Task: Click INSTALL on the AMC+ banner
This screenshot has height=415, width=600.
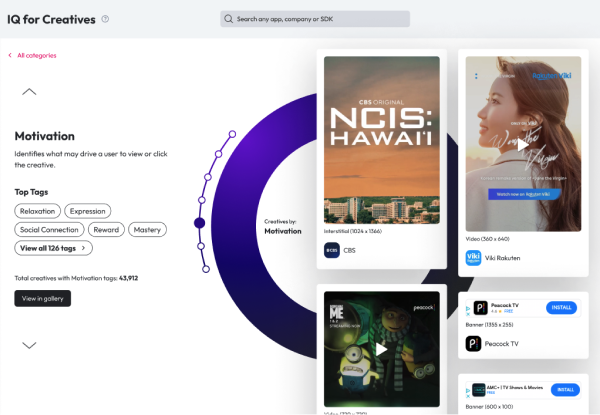Action: pyautogui.click(x=565, y=389)
